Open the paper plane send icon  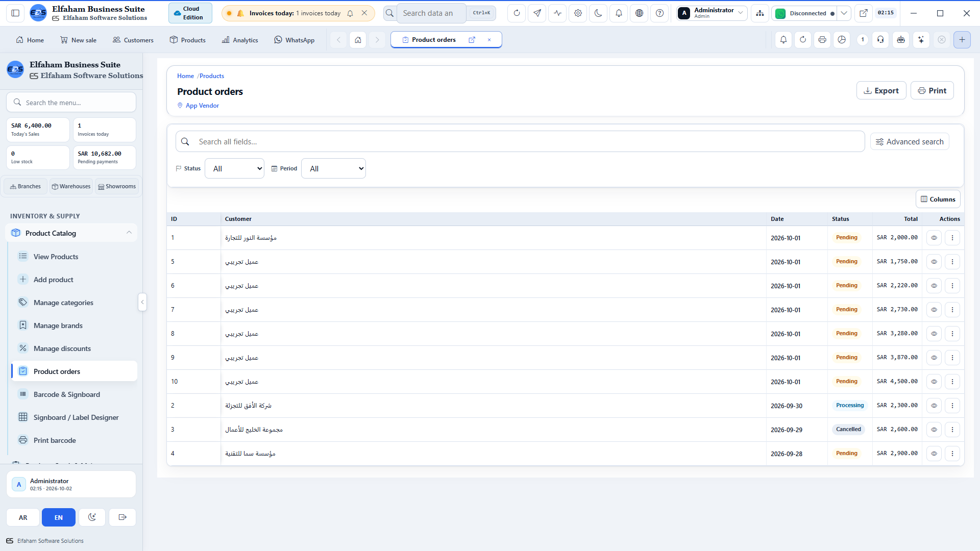coord(537,13)
